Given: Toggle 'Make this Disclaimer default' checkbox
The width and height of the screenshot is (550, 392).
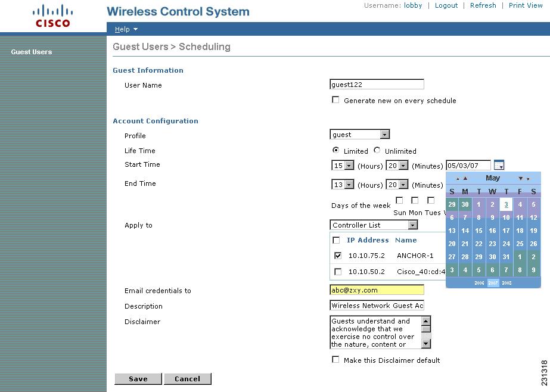Looking at the screenshot, I should point(335,360).
